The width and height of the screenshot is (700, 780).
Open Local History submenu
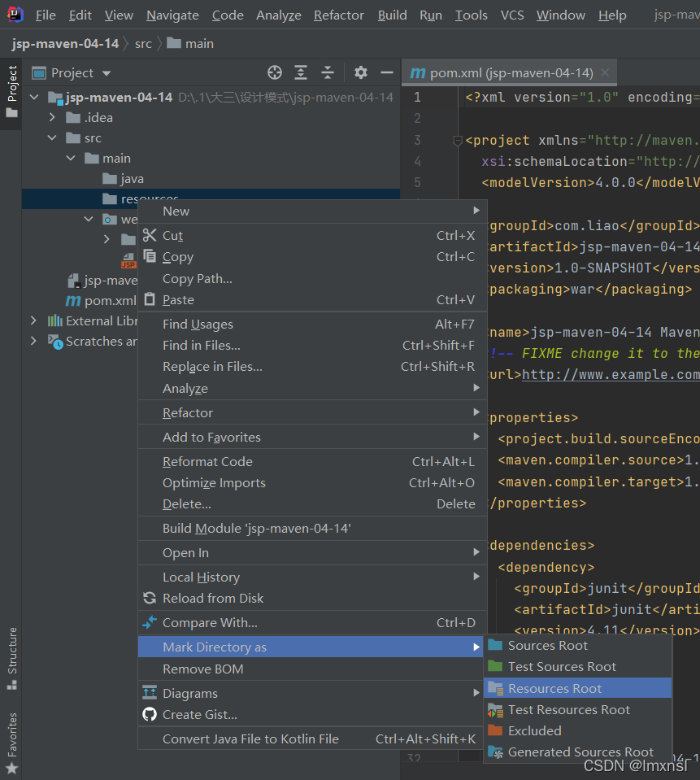point(312,577)
